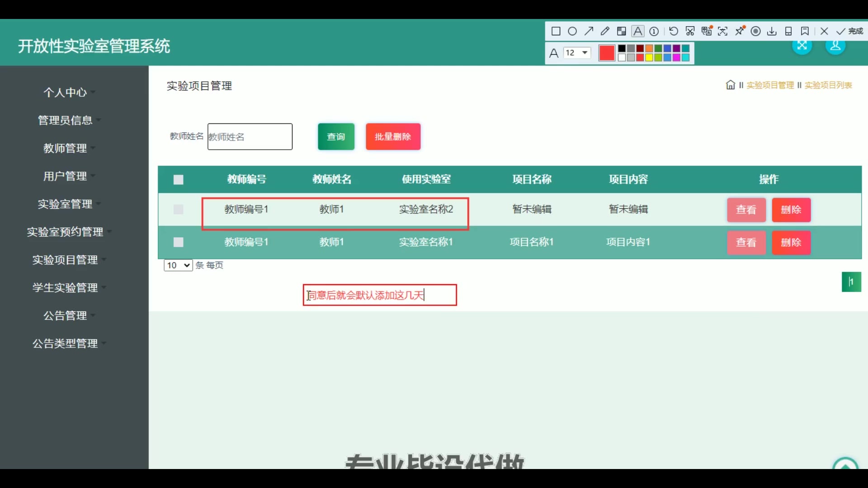Select the rectangle annotation tool

coord(556,31)
